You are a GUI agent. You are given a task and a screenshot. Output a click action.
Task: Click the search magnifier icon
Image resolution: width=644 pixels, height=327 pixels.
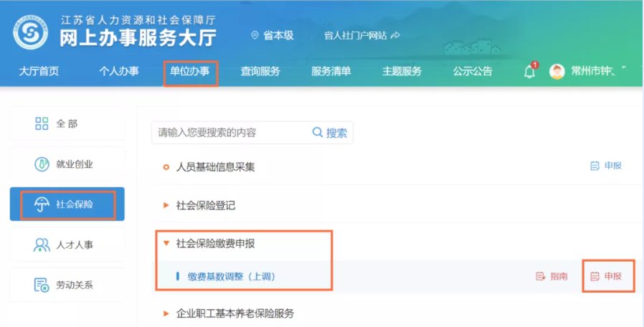pyautogui.click(x=318, y=133)
